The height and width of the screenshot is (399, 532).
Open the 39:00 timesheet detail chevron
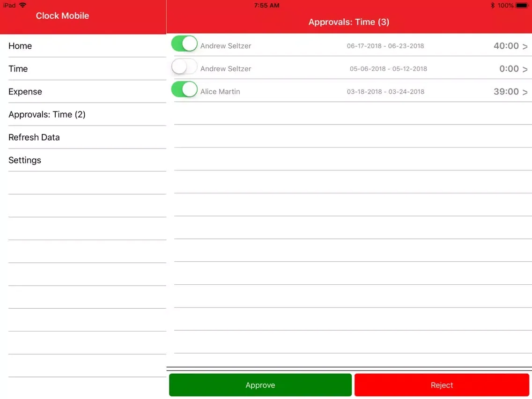525,92
